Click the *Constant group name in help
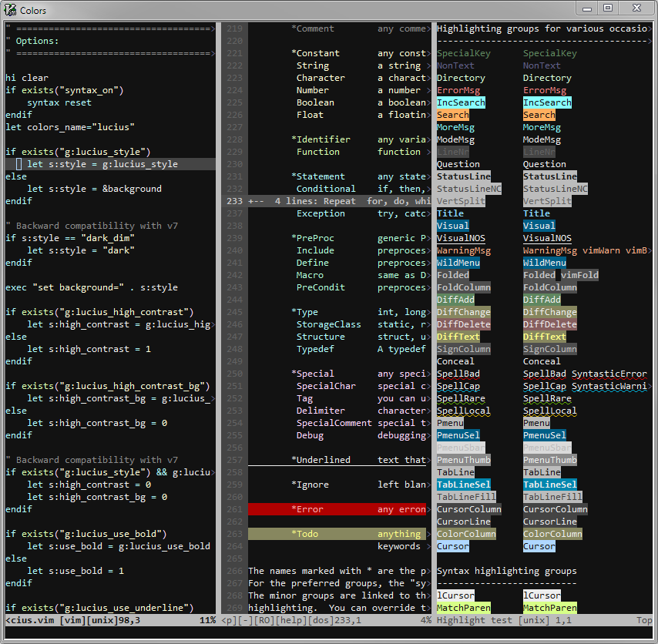The width and height of the screenshot is (658, 644). pyautogui.click(x=315, y=53)
